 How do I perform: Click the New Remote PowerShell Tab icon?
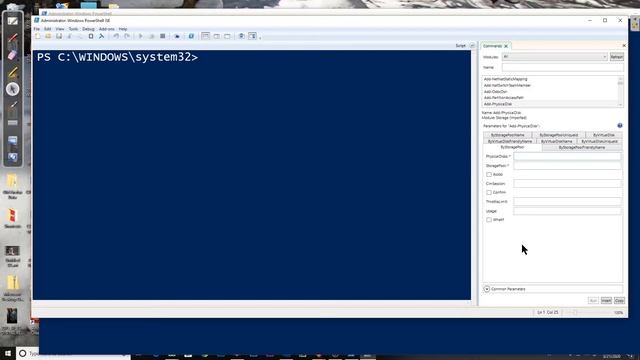point(177,36)
